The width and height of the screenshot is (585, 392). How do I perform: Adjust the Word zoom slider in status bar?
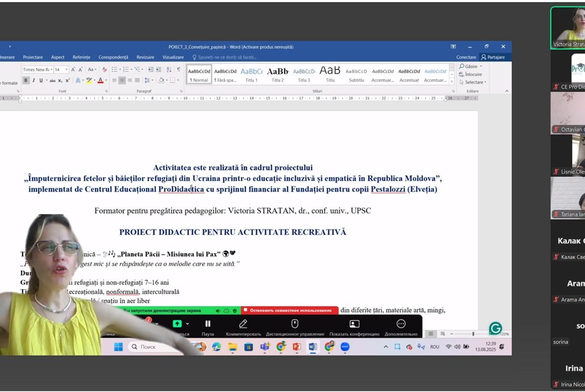pos(473,334)
